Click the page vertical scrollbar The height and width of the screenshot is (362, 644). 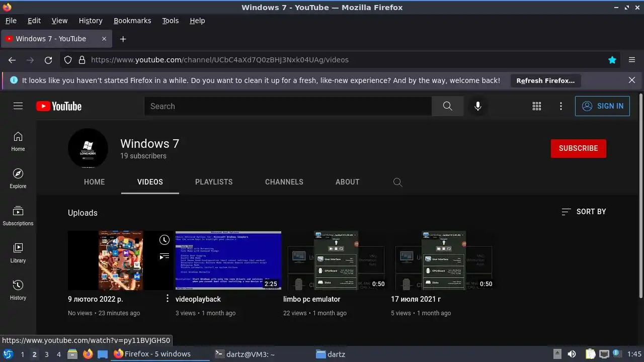(641, 196)
